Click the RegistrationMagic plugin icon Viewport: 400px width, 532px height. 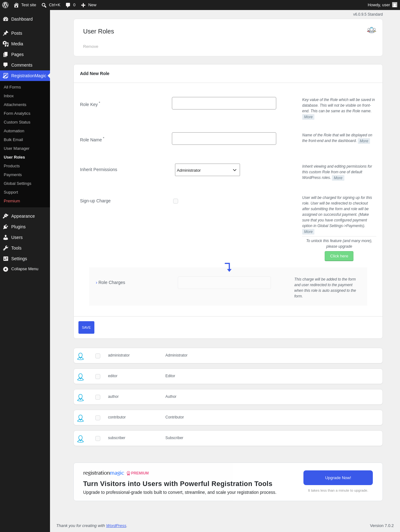coord(6,76)
